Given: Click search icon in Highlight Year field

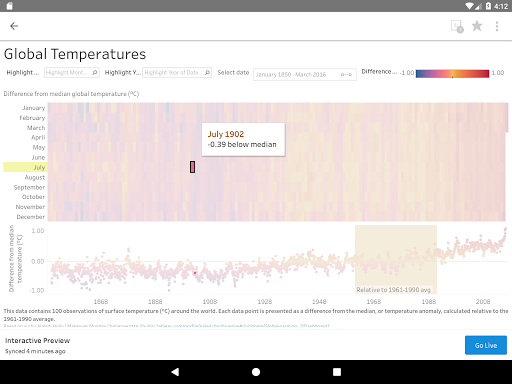Looking at the screenshot, I should coord(207,72).
